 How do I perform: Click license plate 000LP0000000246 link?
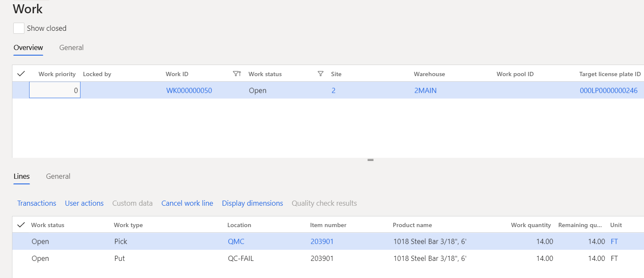point(608,91)
